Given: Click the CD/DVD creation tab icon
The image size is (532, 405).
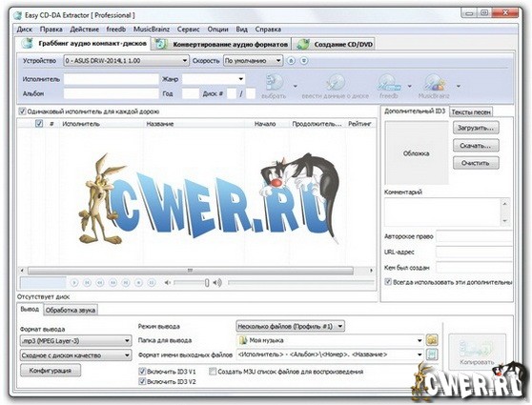Looking at the screenshot, I should point(302,44).
